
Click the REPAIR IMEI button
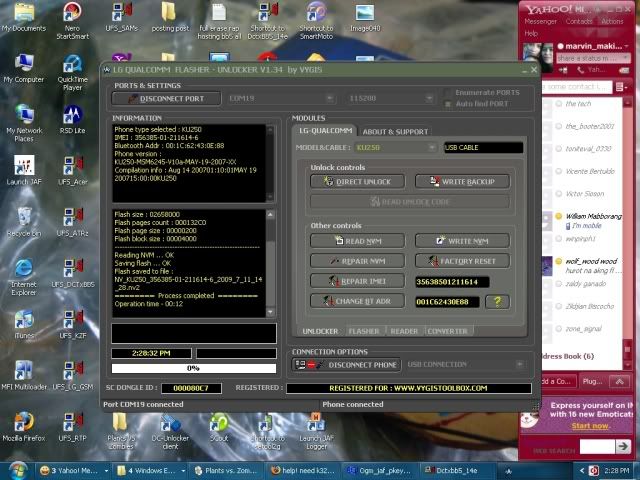pyautogui.click(x=358, y=281)
